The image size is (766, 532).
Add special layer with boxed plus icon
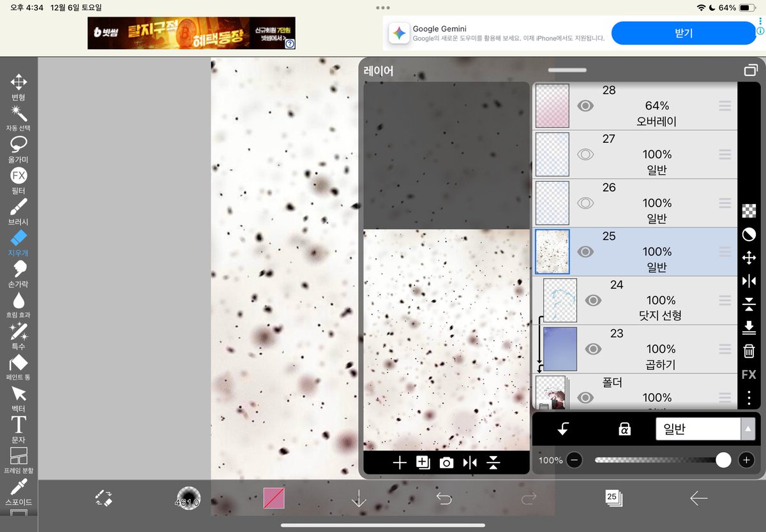coord(423,463)
